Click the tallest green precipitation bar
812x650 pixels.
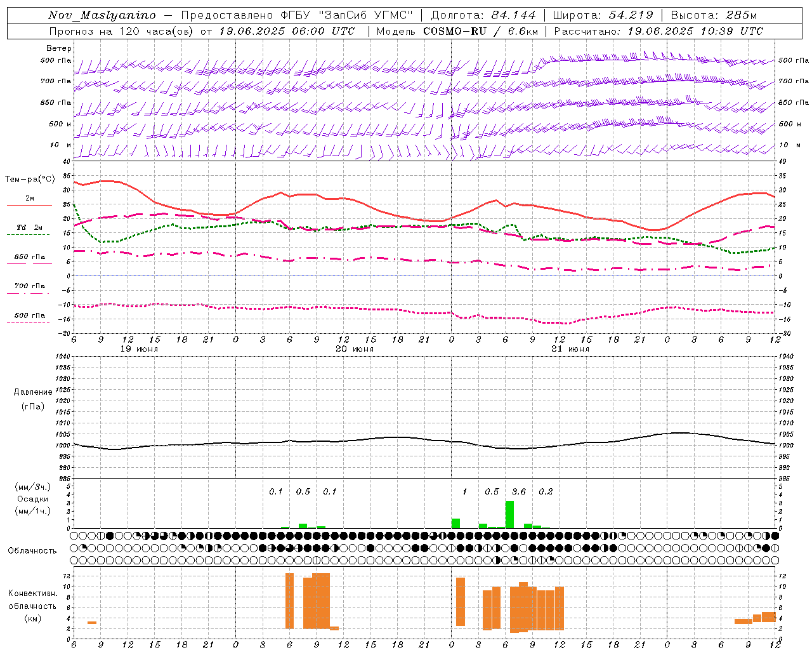tap(509, 514)
